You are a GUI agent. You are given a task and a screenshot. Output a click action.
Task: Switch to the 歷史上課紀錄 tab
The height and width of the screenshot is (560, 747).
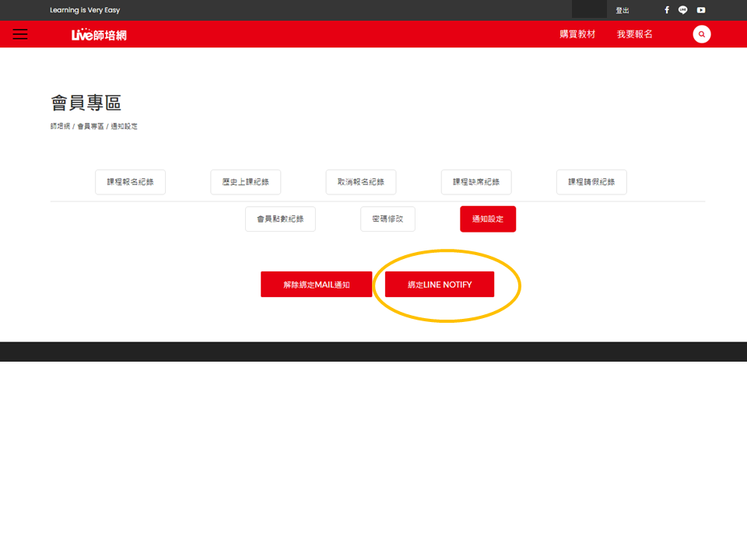(246, 182)
